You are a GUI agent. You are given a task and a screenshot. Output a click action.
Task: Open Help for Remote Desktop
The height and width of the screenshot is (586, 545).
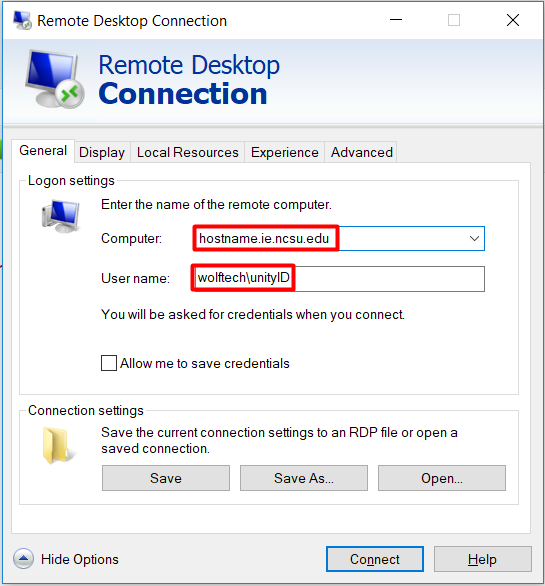(x=483, y=559)
